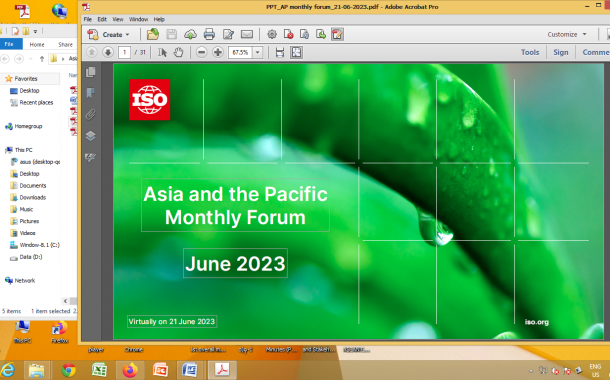
Task: Choose the Hand pan tool
Action: coord(178,52)
